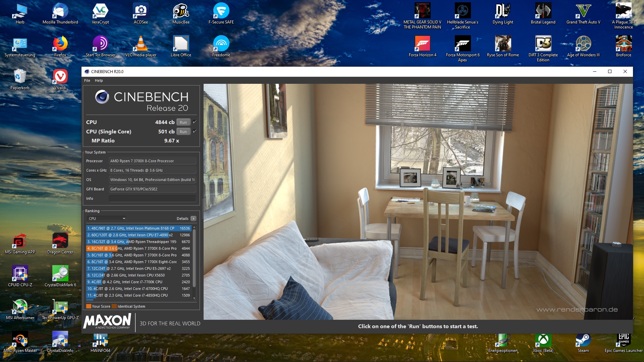
Task: Select the Processor name field
Action: click(152, 161)
